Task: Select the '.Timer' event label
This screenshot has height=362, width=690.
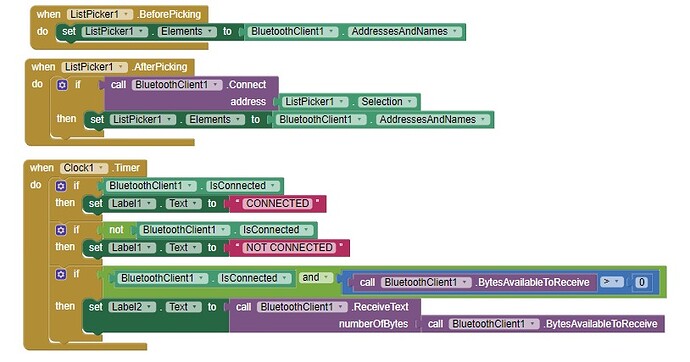Action: [126, 168]
